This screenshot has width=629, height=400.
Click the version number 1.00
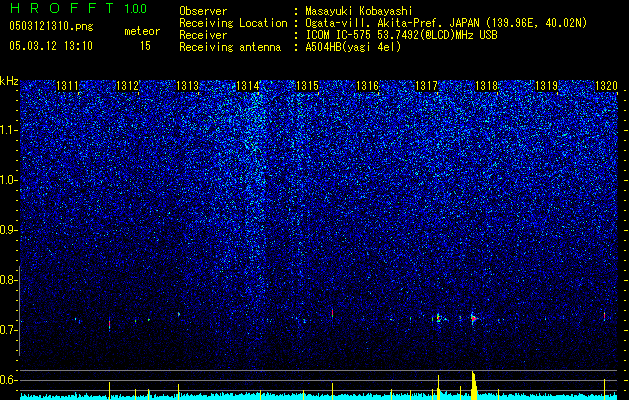(136, 9)
